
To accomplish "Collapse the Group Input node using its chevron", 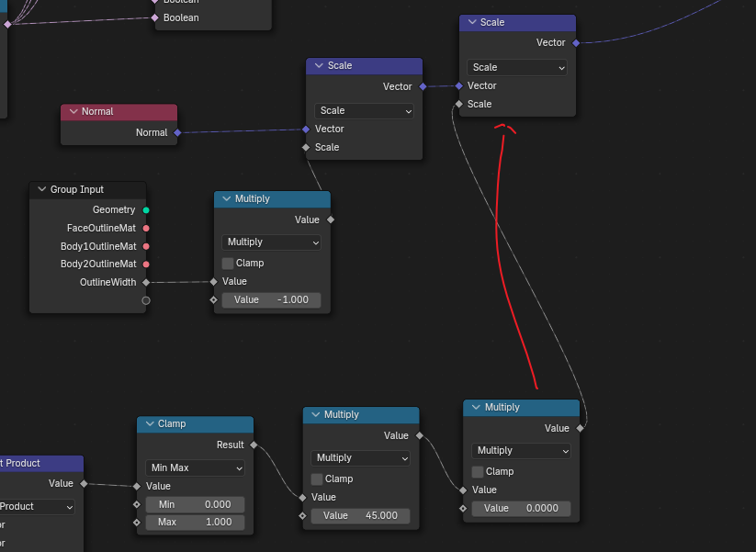I will tap(40, 190).
